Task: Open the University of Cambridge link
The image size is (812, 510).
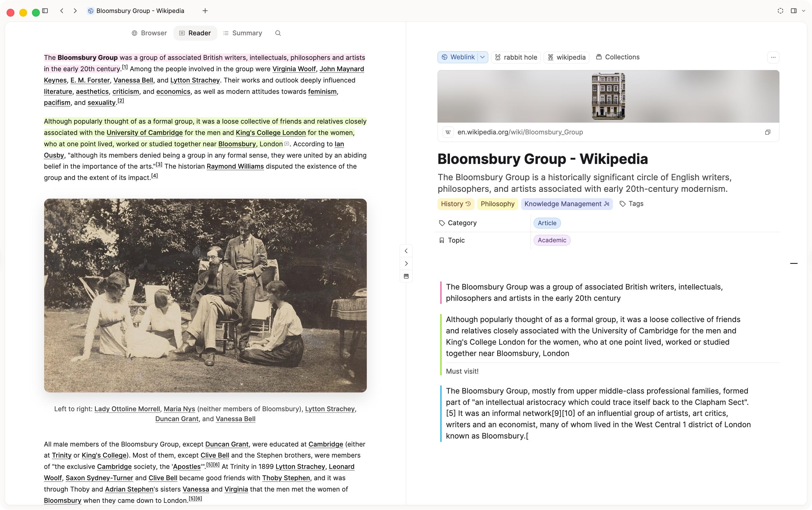Action: [145, 133]
